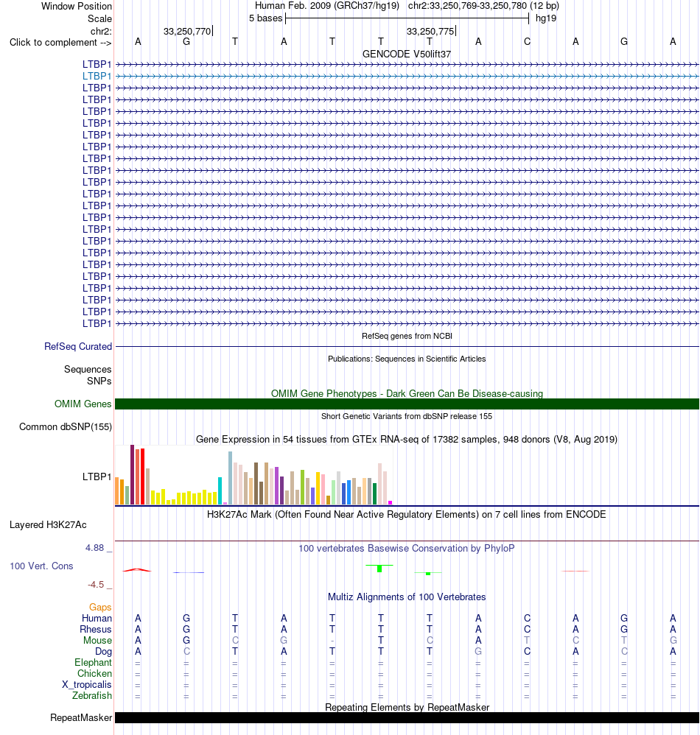Click the 'Zebrafish' alignment species label
Image resolution: width=700 pixels, height=735 pixels.
(x=92, y=696)
